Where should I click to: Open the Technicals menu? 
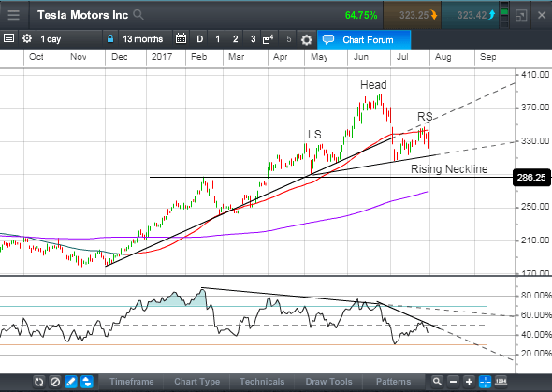coord(262,382)
